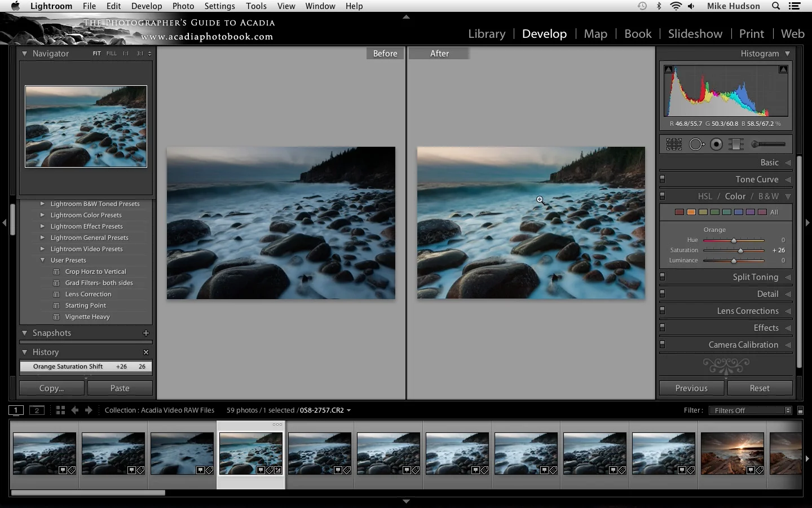Toggle the Camera Calibration panel switch
Viewport: 812px width, 508px height.
[663, 345]
